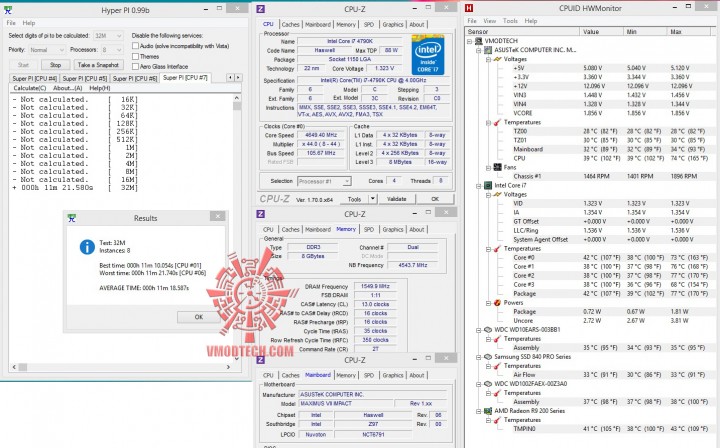Viewport: 720px width, 448px height.
Task: Click the Intel Core i7 chip icon
Action: pyautogui.click(x=488, y=185)
